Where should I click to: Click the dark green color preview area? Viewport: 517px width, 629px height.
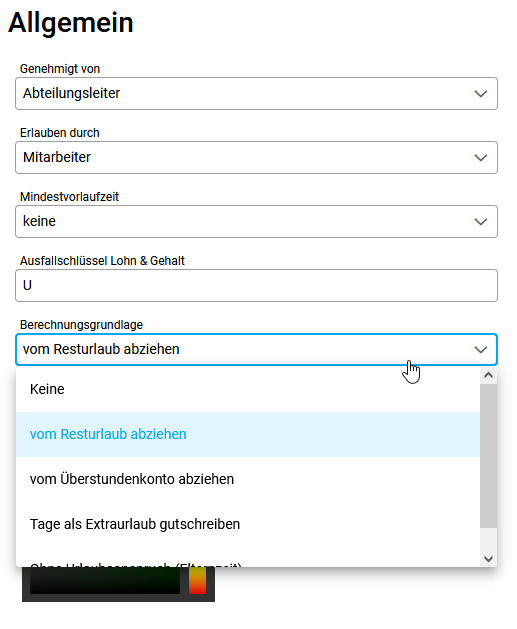(x=105, y=580)
